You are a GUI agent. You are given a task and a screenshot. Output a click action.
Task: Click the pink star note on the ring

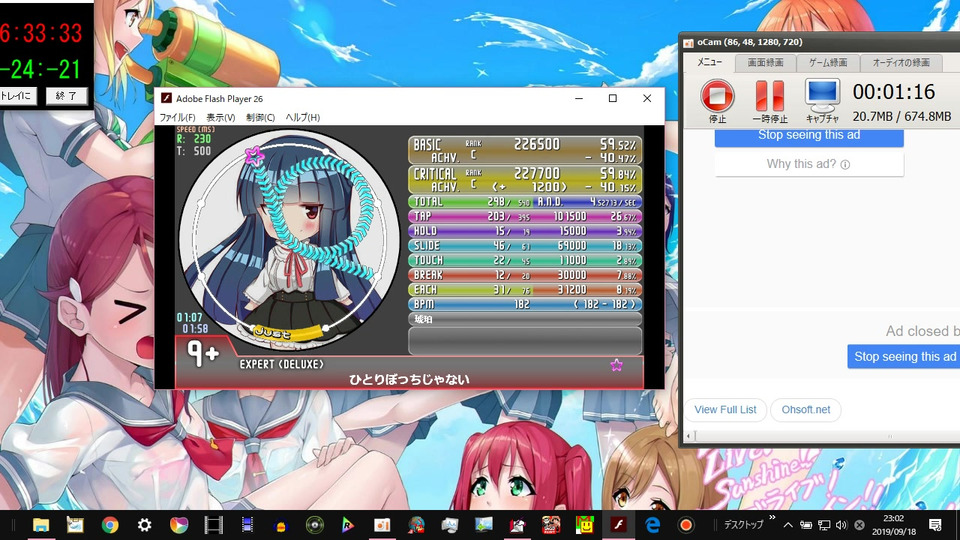[254, 156]
